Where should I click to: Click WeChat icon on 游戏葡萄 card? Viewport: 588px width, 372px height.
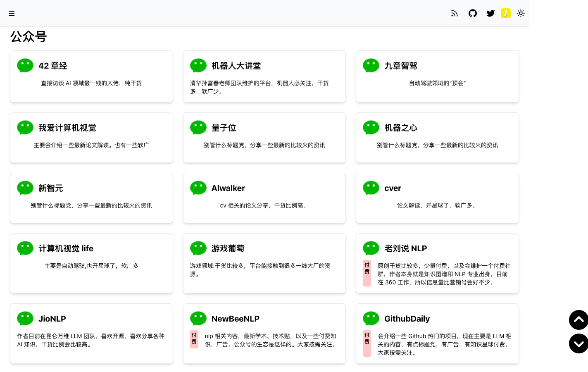tap(198, 248)
